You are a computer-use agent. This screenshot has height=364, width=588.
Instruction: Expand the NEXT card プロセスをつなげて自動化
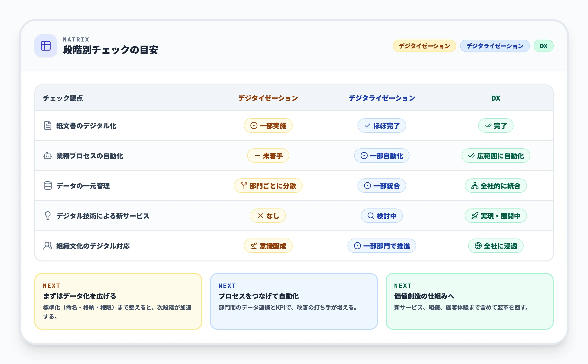tap(294, 301)
